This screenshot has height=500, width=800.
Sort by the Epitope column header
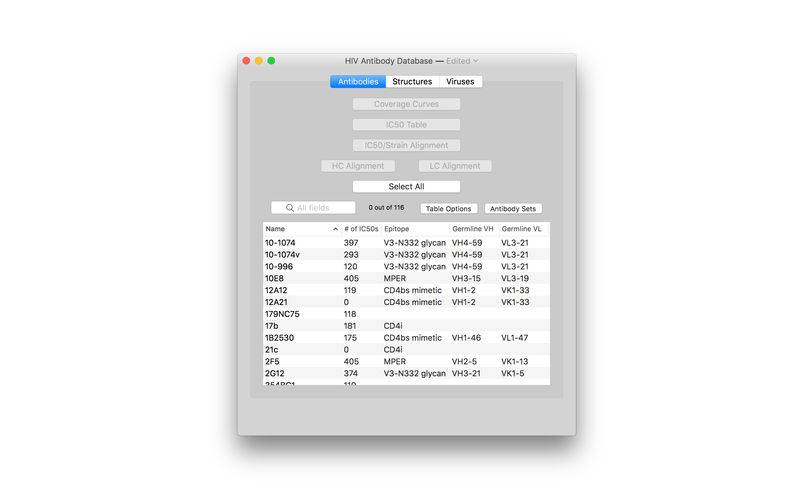click(415, 229)
